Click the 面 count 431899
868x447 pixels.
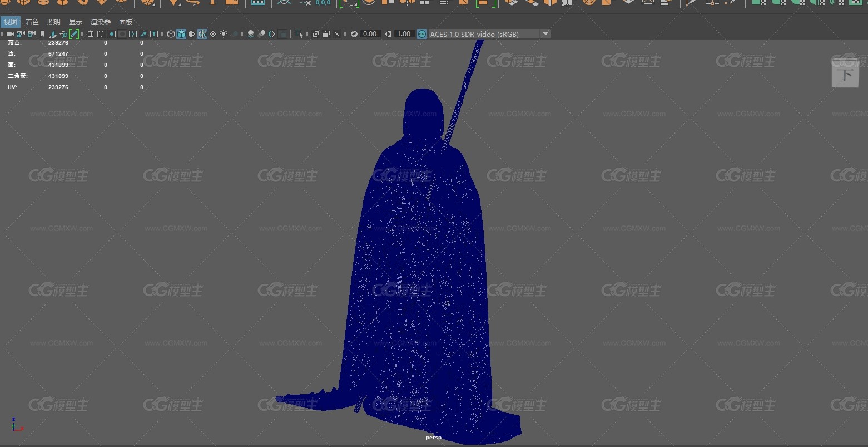click(x=58, y=65)
